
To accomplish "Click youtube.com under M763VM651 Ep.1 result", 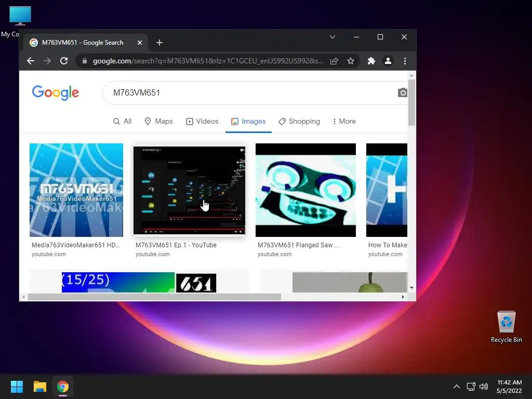I will [x=152, y=254].
